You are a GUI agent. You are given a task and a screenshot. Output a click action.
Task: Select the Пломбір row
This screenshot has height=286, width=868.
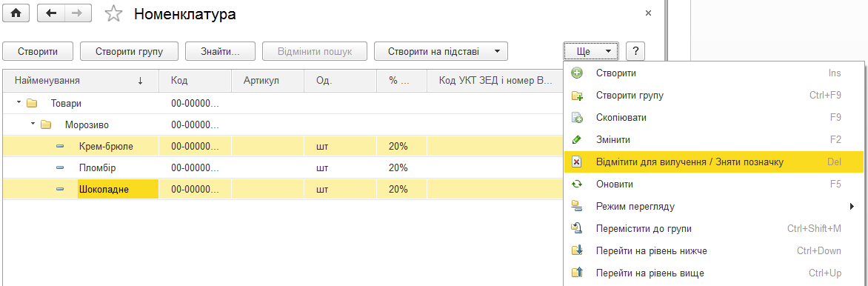point(282,167)
